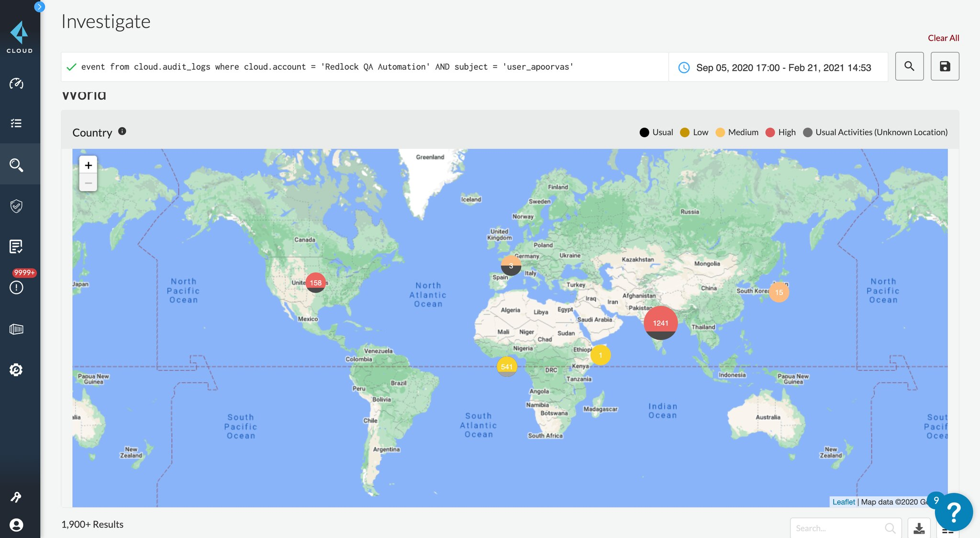
Task: Open the policies shield icon in sidebar
Action: click(16, 206)
